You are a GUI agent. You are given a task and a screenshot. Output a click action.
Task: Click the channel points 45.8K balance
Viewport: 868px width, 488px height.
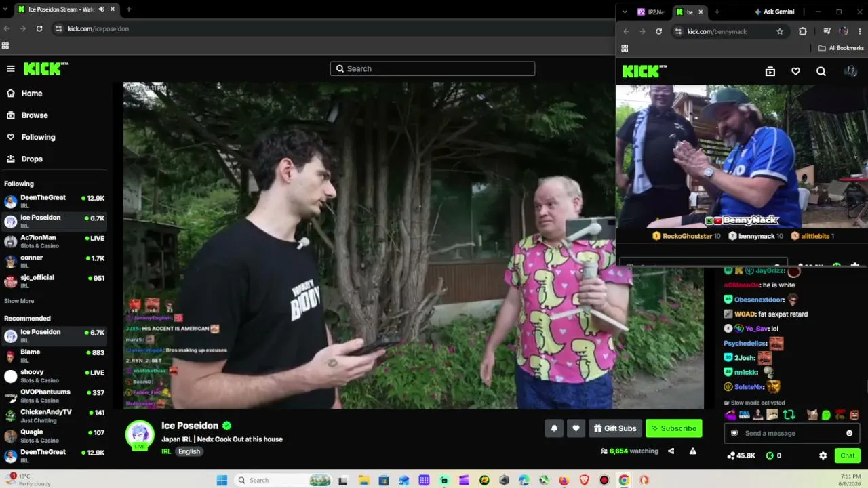pos(741,455)
